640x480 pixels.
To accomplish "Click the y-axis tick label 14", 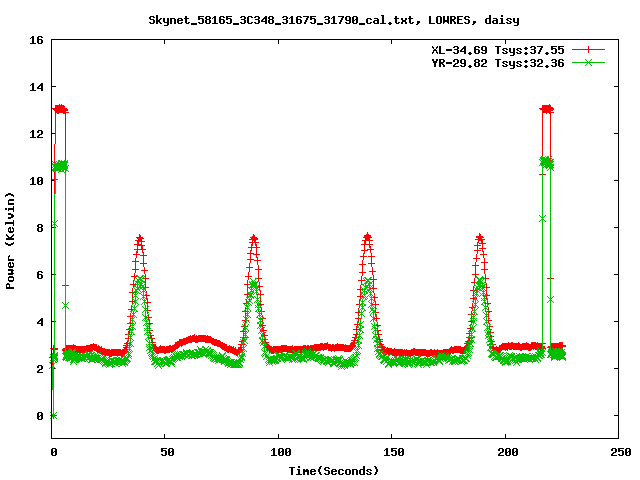I will [x=36, y=87].
